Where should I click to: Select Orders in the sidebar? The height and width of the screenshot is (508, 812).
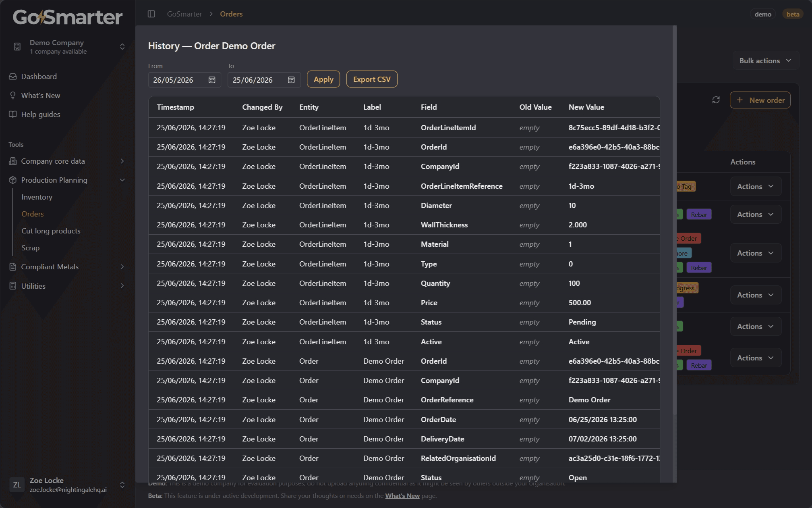click(33, 214)
